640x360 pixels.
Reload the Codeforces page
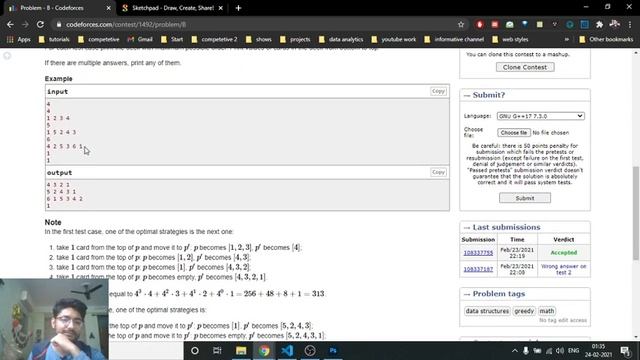tap(40, 24)
